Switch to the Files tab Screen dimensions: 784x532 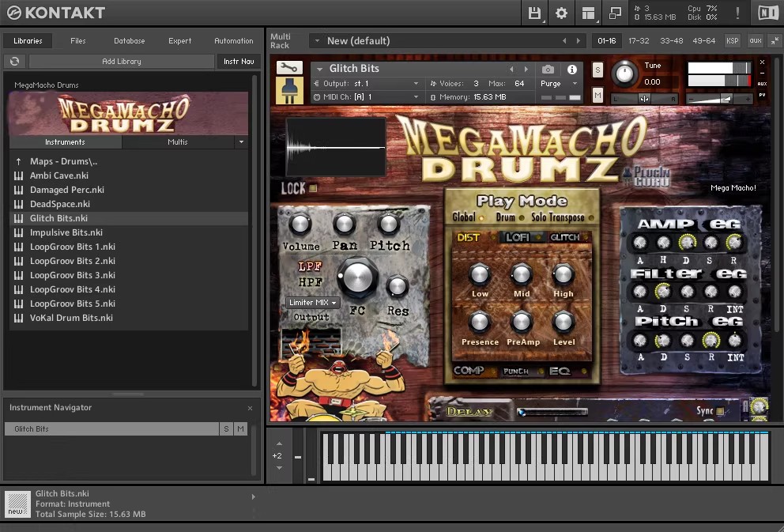[x=78, y=40]
